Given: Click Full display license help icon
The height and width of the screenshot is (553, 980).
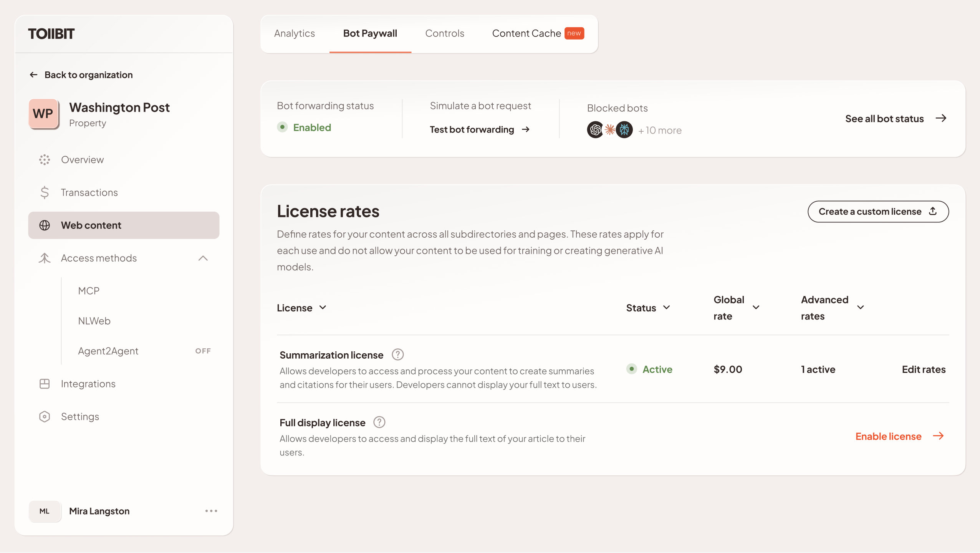Looking at the screenshot, I should click(x=379, y=422).
